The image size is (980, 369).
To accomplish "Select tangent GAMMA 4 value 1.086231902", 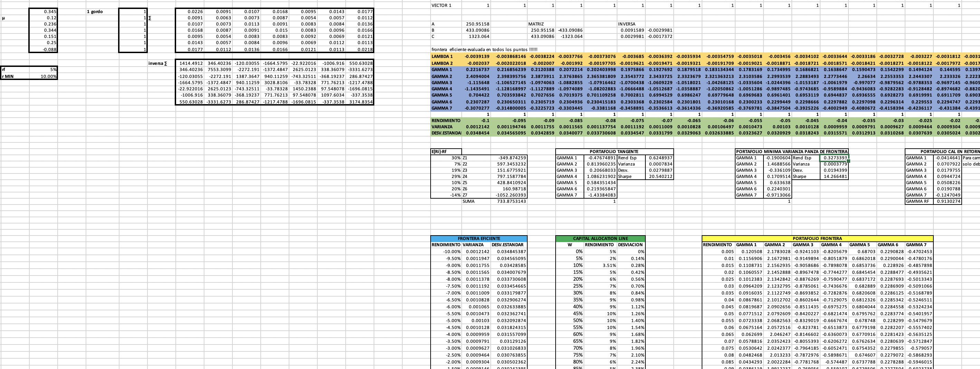I will 600,176.
